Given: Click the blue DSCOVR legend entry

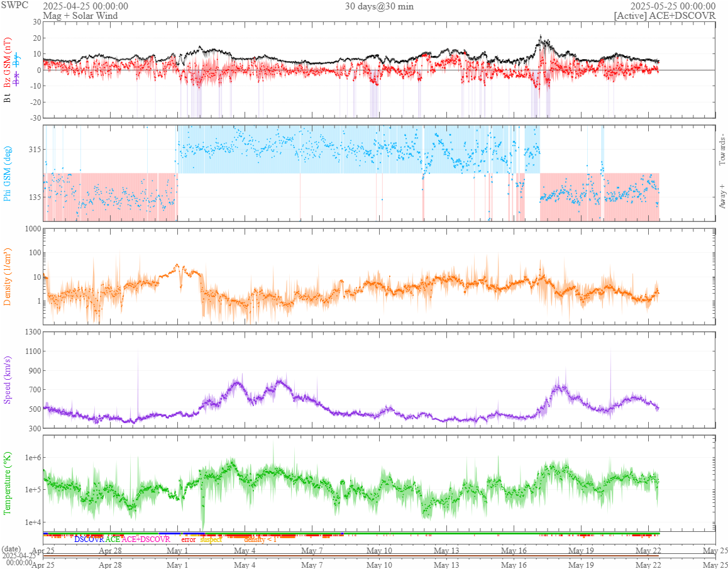Looking at the screenshot, I should [x=89, y=539].
